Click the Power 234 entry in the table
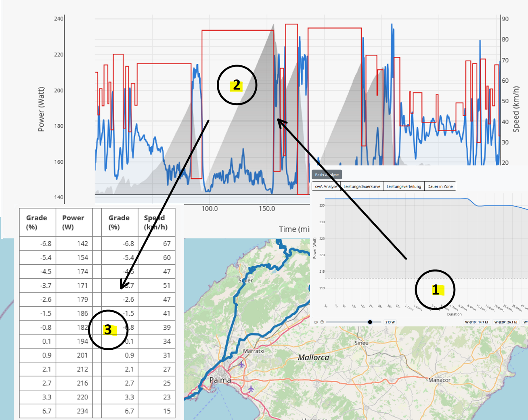The width and height of the screenshot is (528, 420). 82,411
